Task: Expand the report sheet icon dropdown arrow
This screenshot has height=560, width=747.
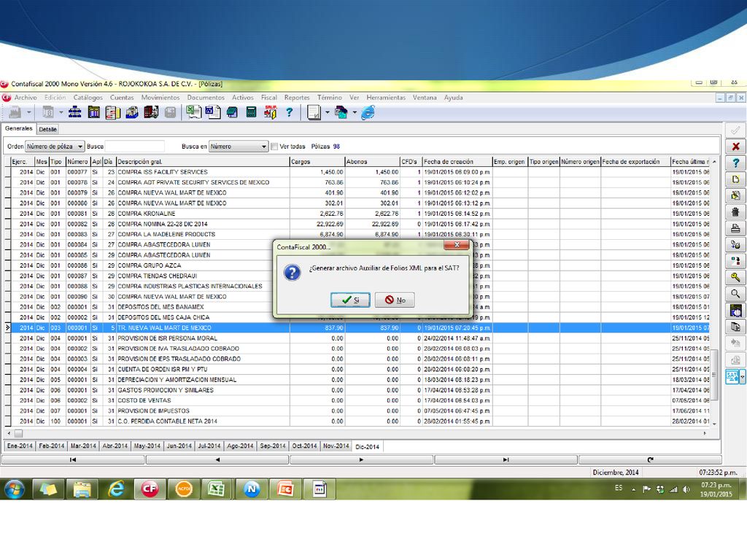Action: click(x=328, y=113)
